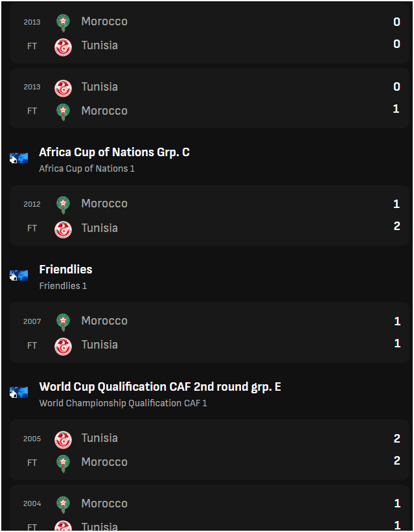Image resolution: width=414 pixels, height=532 pixels.
Task: Click Africa Cup of Nations globe icon
Action: [19, 158]
